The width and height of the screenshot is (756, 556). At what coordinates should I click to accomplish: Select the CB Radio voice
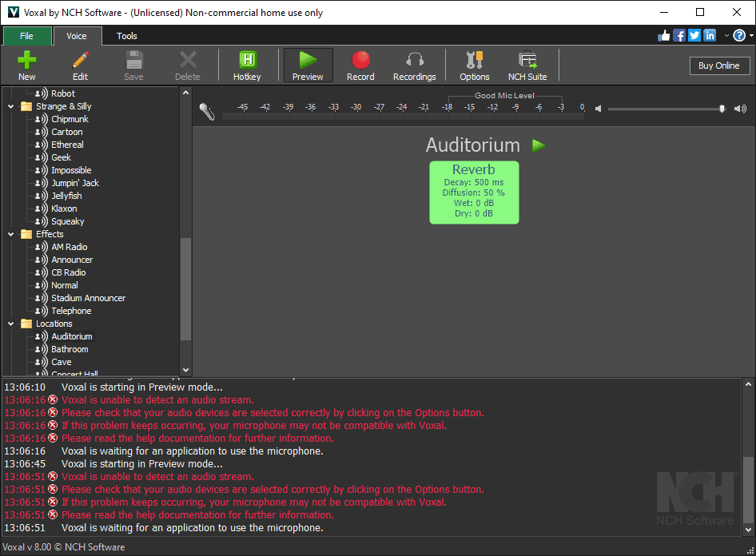69,272
